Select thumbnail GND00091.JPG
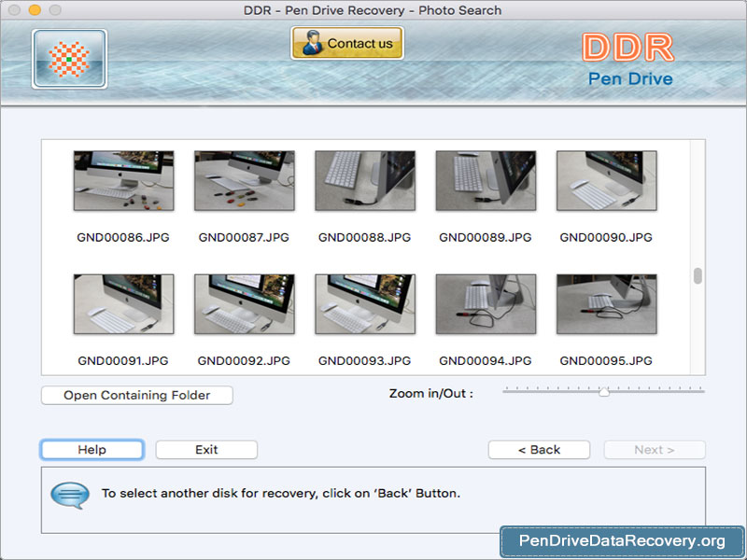 (x=124, y=304)
